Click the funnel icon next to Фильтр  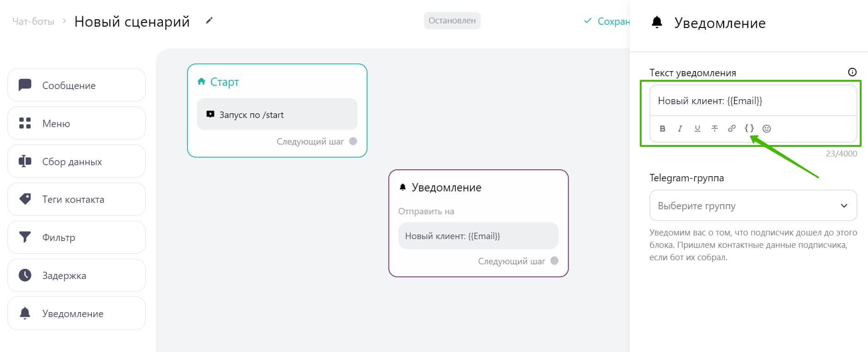[x=25, y=237]
